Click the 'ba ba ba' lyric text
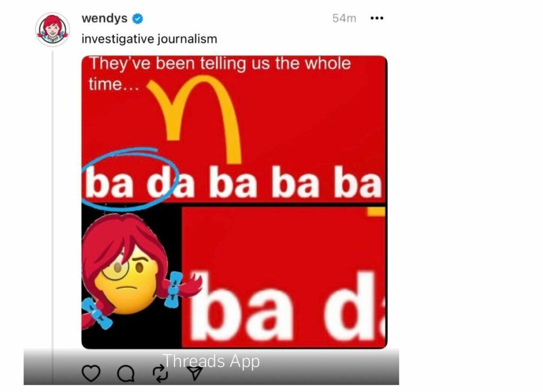This screenshot has height=392, width=543. [x=295, y=183]
